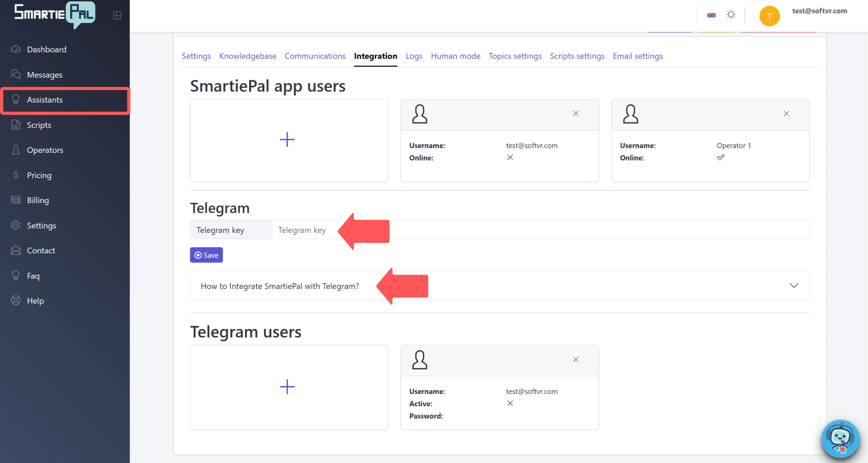Switch to the Human mode tab
Viewport: 868px width, 463px height.
click(x=455, y=56)
